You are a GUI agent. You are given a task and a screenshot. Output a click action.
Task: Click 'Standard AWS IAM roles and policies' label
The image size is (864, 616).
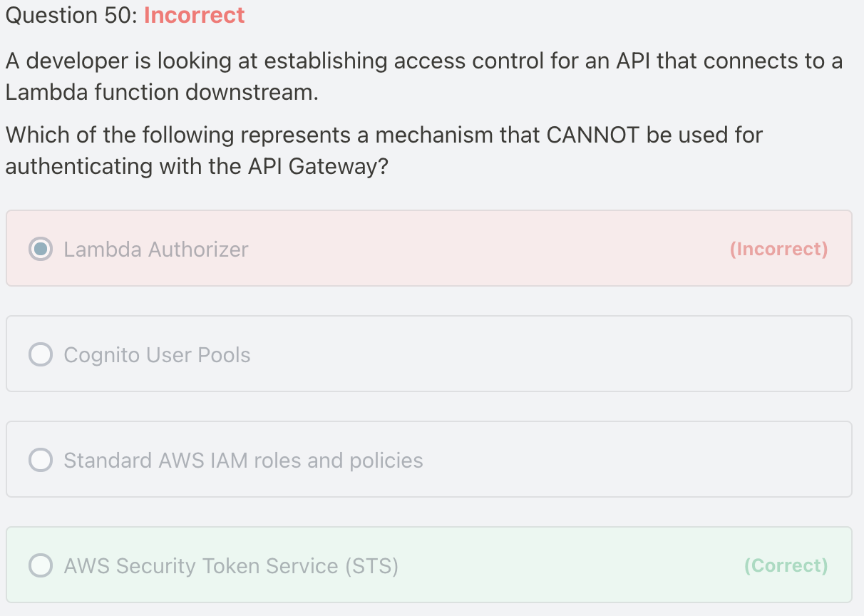tap(243, 460)
